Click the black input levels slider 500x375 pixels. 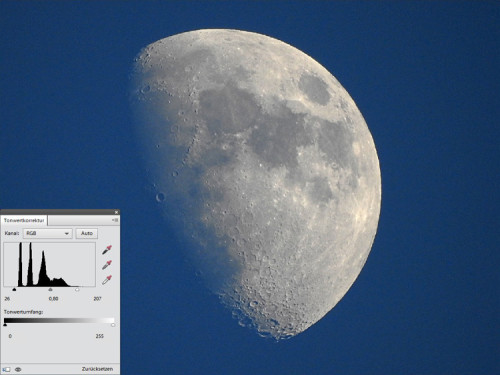(x=14, y=289)
